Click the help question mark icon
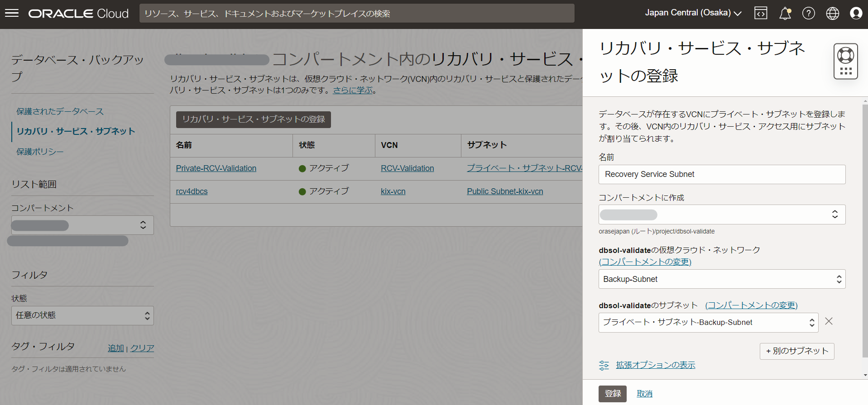Viewport: 868px width, 405px height. [808, 13]
